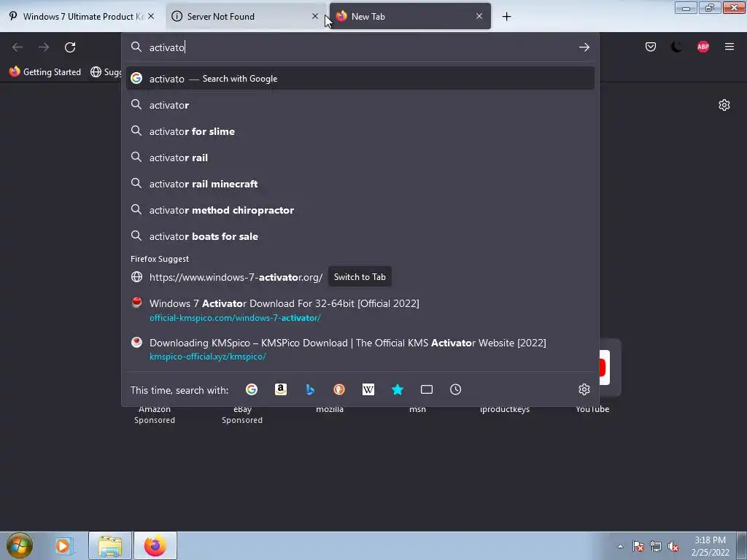Reload the page with the refresh icon

coord(70,47)
